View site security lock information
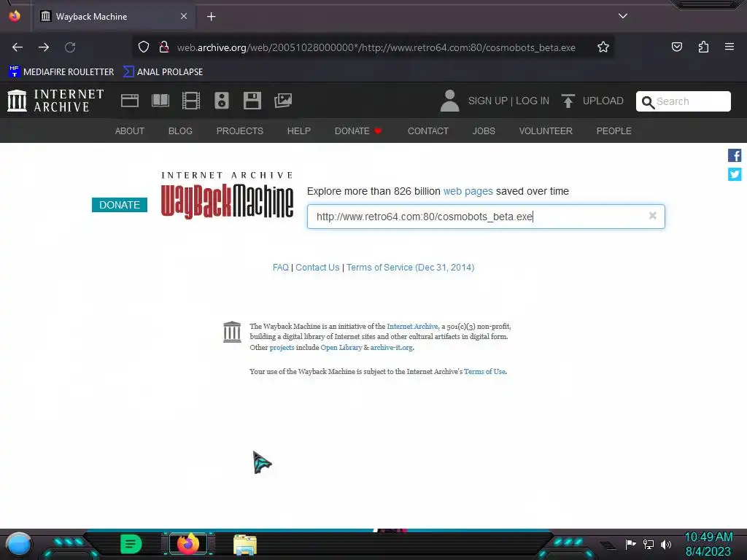 164,47
